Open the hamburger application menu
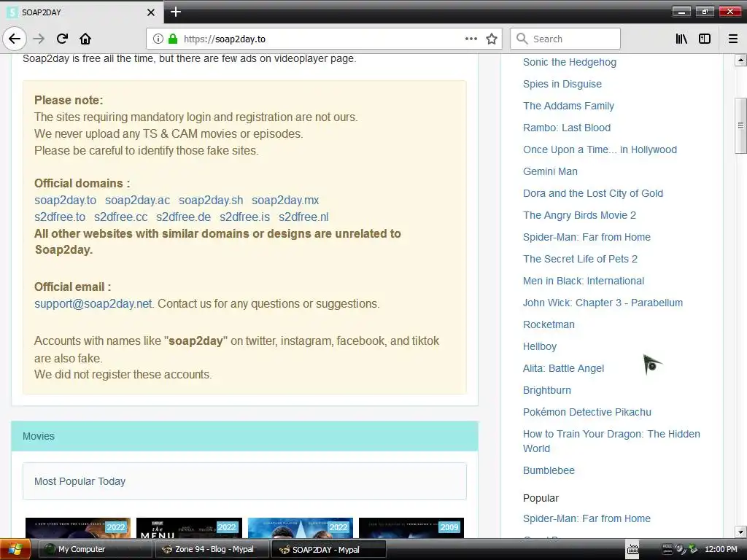Viewport: 747px width, 560px height. [733, 39]
